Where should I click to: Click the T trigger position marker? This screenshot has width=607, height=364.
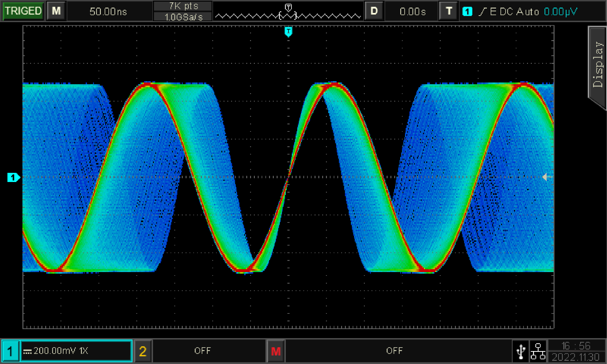click(x=288, y=31)
